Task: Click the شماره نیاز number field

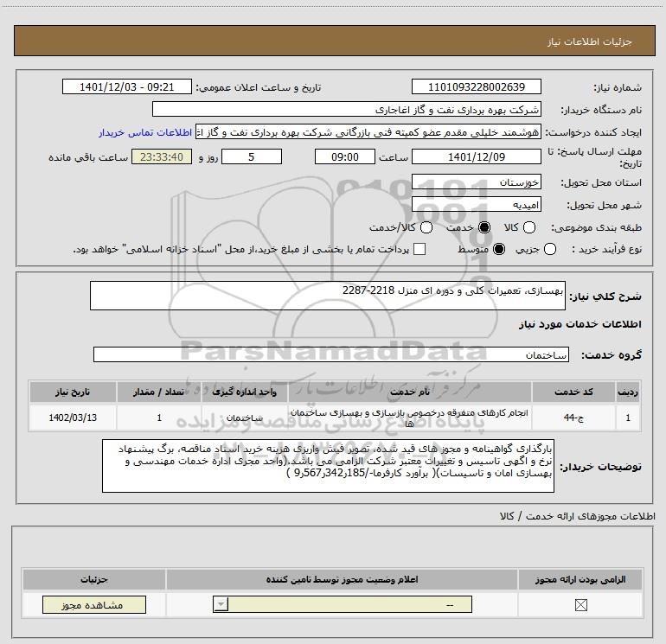Action: (x=476, y=86)
